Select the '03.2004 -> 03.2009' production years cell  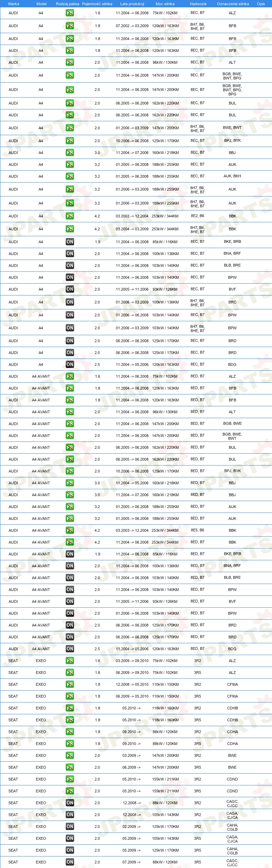pyautogui.click(x=132, y=229)
